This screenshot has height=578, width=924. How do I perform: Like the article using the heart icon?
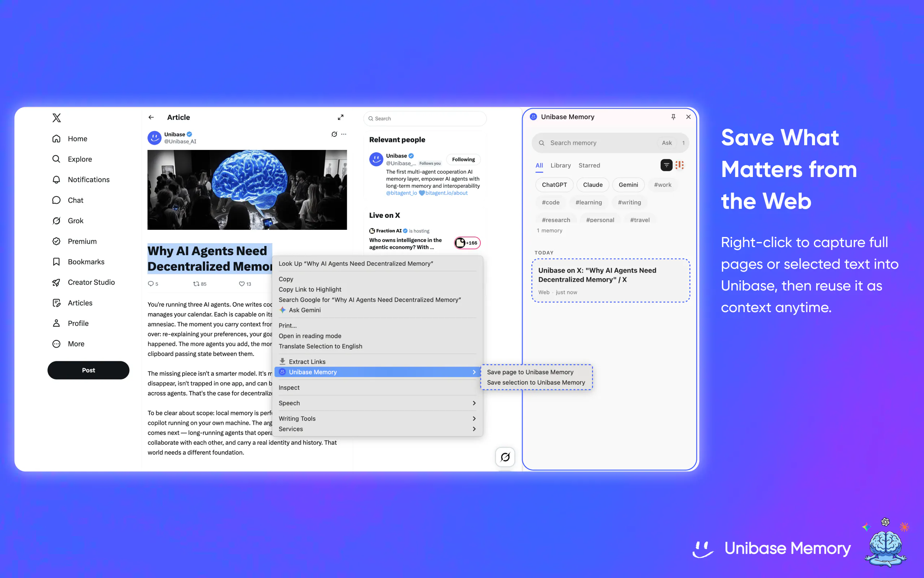(x=242, y=284)
